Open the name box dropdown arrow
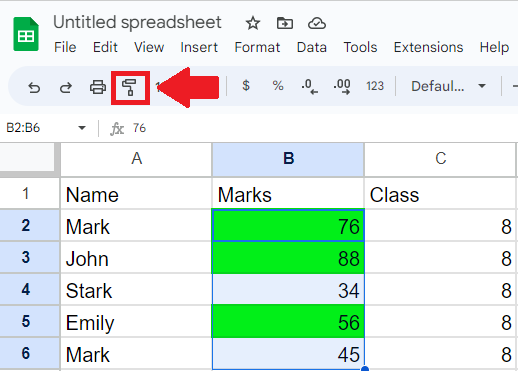Image resolution: width=518 pixels, height=371 pixels. pos(82,128)
